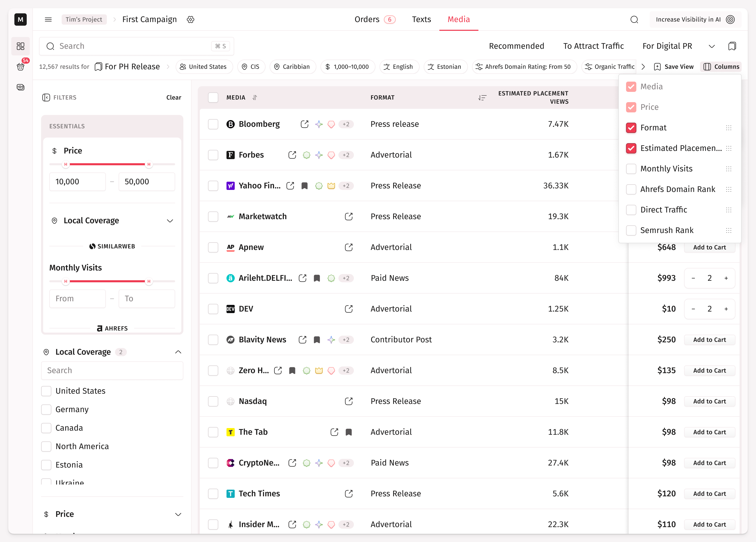Image resolution: width=756 pixels, height=542 pixels.
Task: Click the Price slider right handle
Action: pos(149,164)
